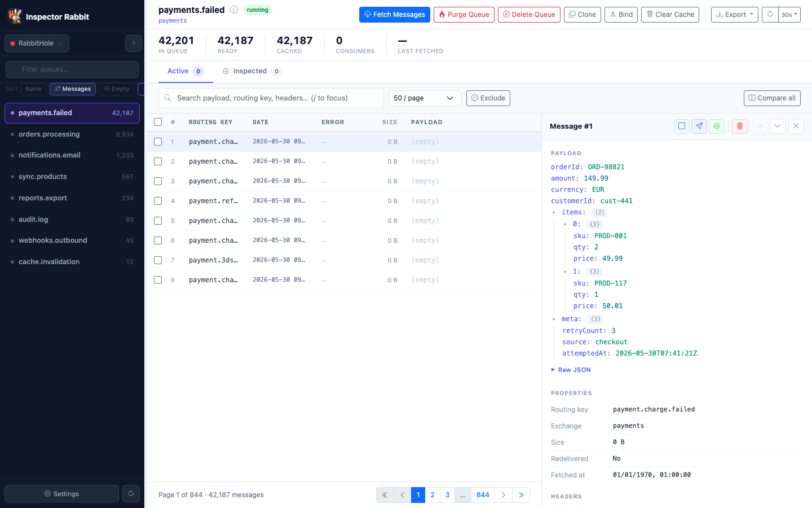The height and width of the screenshot is (508, 812).
Task: Open the notifications.email queue
Action: pos(72,155)
